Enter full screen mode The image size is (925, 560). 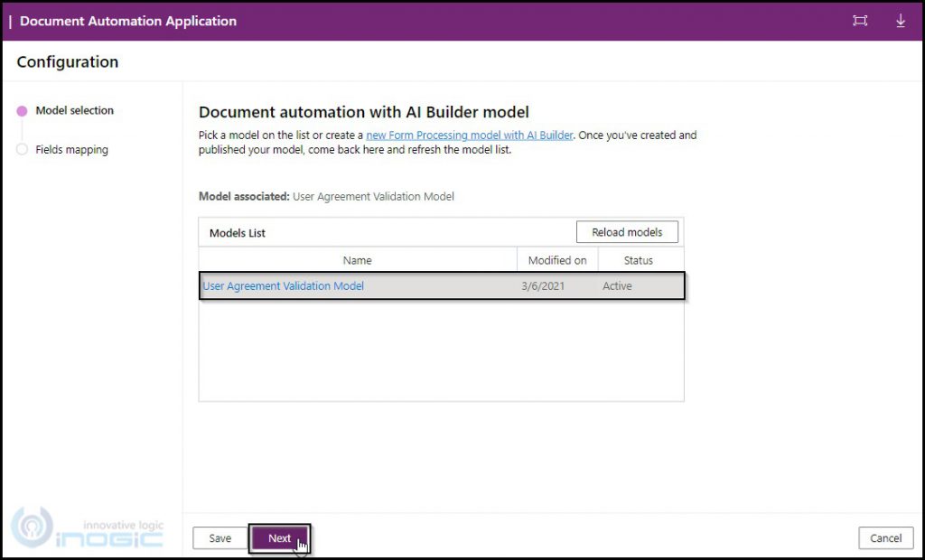[x=859, y=20]
